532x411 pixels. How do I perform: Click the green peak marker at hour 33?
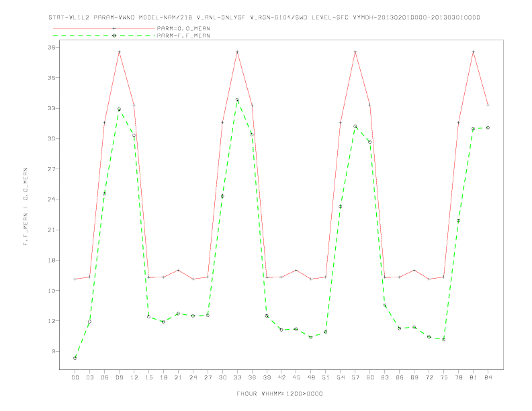coord(237,100)
